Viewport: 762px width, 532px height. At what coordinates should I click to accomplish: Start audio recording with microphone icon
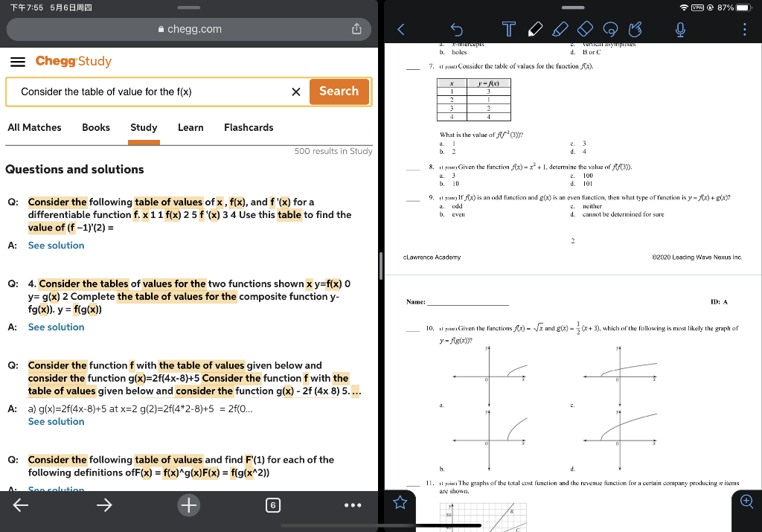(680, 30)
